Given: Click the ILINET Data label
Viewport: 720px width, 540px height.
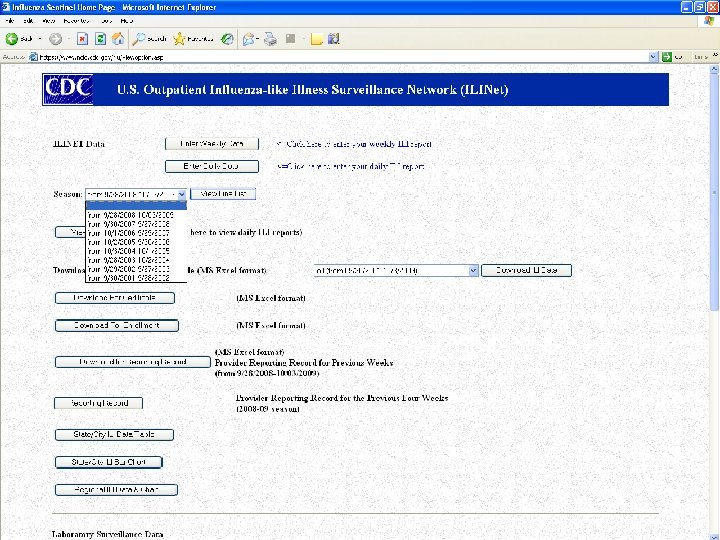Looking at the screenshot, I should pyautogui.click(x=79, y=144).
